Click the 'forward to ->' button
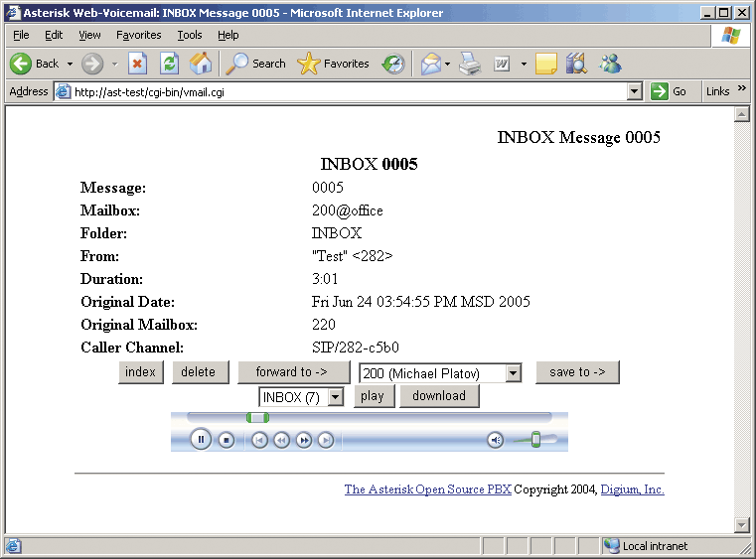This screenshot has width=756, height=559. click(294, 372)
